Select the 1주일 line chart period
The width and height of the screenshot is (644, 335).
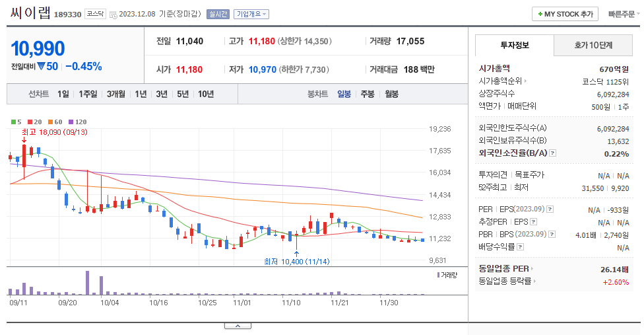pyautogui.click(x=88, y=94)
